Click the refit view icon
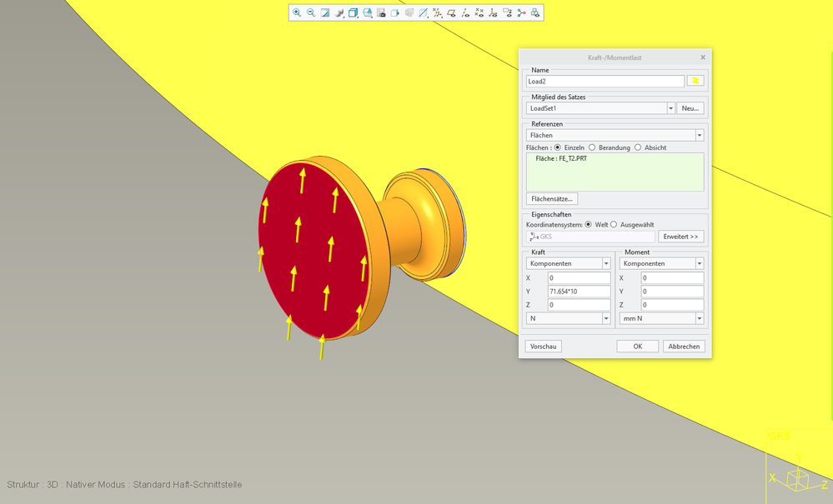Viewport: 833px width, 504px height. tap(325, 12)
